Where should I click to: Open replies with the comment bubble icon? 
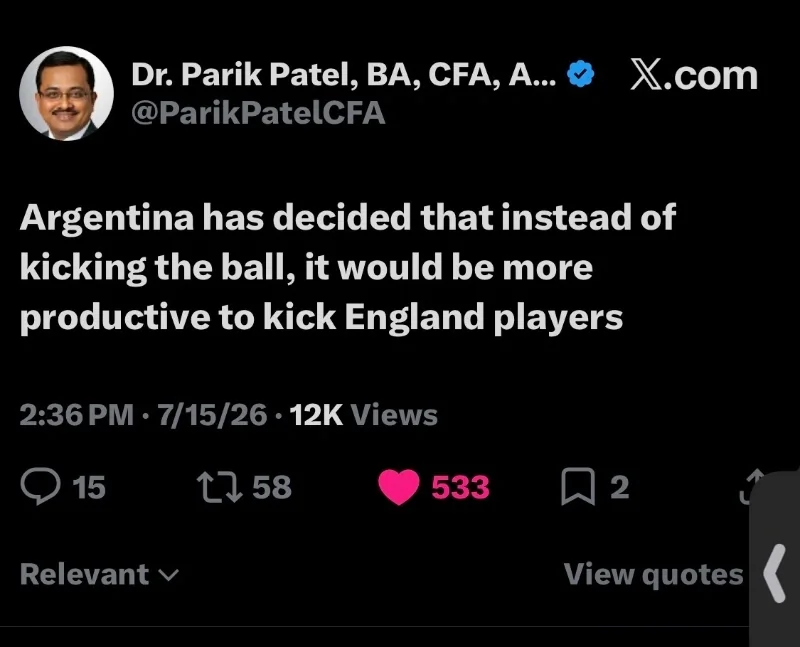tap(40, 486)
